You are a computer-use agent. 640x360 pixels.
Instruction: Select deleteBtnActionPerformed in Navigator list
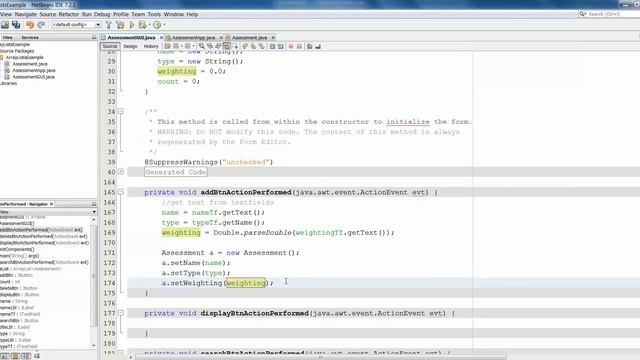click(x=44, y=236)
